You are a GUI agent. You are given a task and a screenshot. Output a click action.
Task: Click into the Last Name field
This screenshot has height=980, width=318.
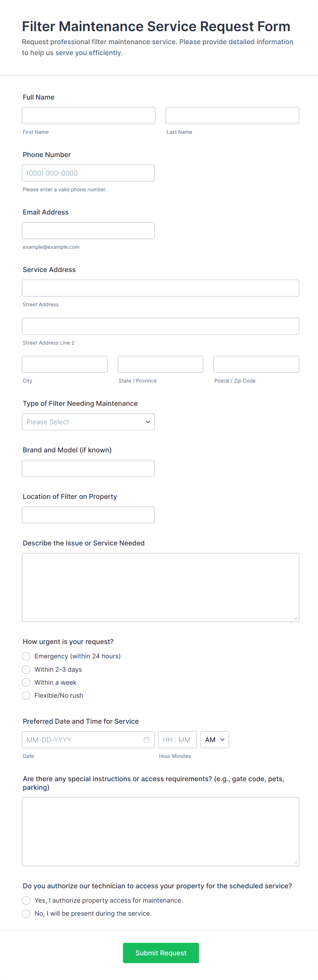pos(232,116)
